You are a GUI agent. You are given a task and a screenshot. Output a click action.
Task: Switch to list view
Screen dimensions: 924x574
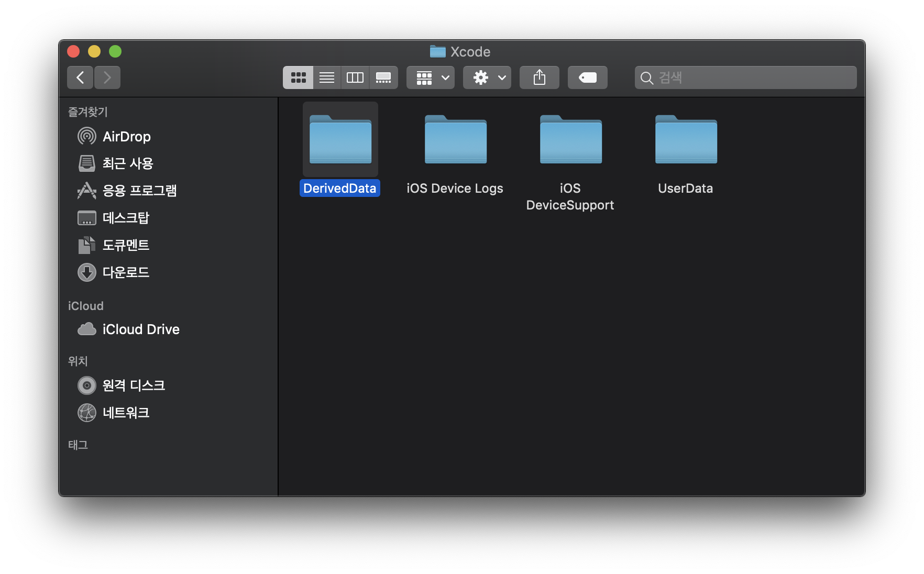pos(327,78)
